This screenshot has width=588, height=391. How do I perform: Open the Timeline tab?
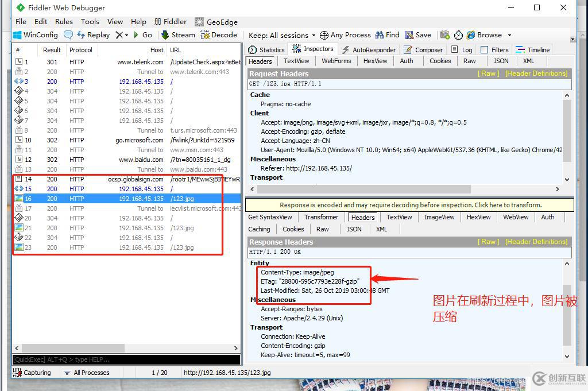point(533,50)
